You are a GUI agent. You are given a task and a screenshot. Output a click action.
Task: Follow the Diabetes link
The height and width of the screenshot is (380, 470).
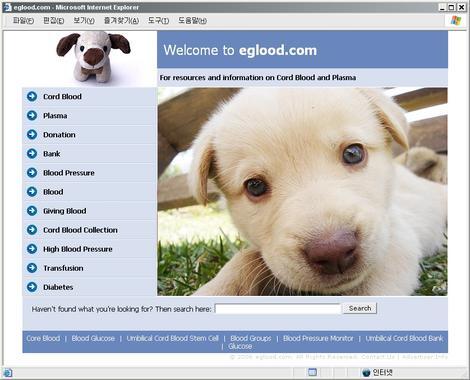[58, 287]
